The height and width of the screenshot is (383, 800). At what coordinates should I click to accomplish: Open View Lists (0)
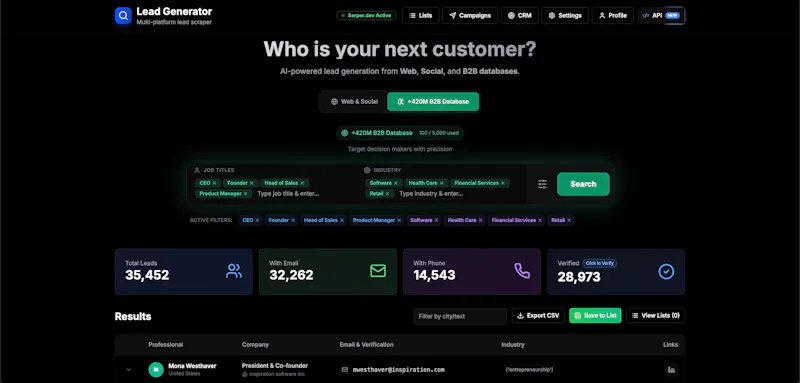(656, 316)
